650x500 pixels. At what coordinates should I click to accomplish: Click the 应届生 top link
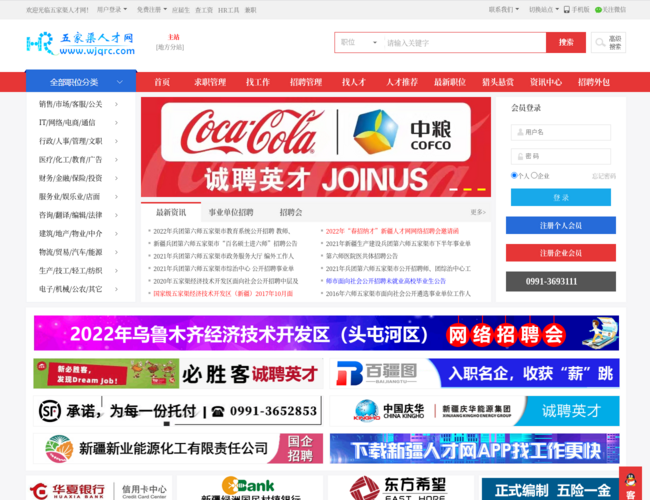coord(181,10)
